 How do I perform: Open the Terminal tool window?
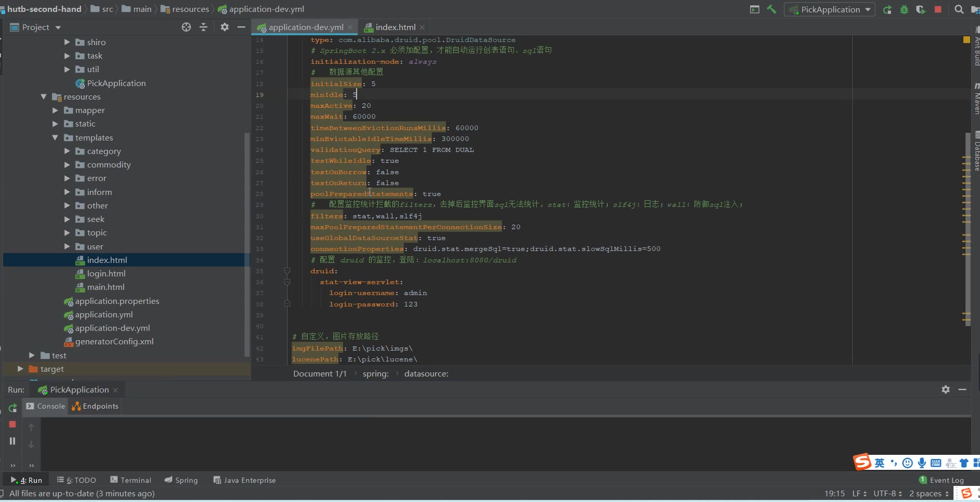pos(131,480)
